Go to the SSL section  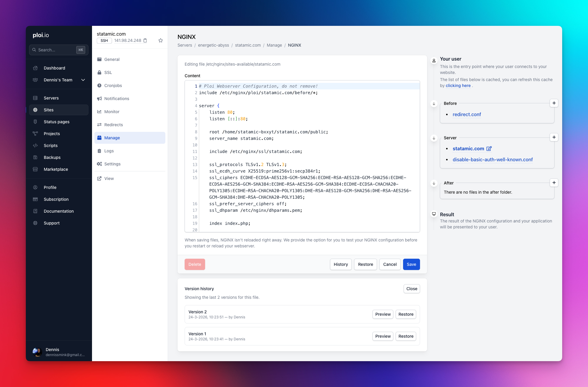108,72
